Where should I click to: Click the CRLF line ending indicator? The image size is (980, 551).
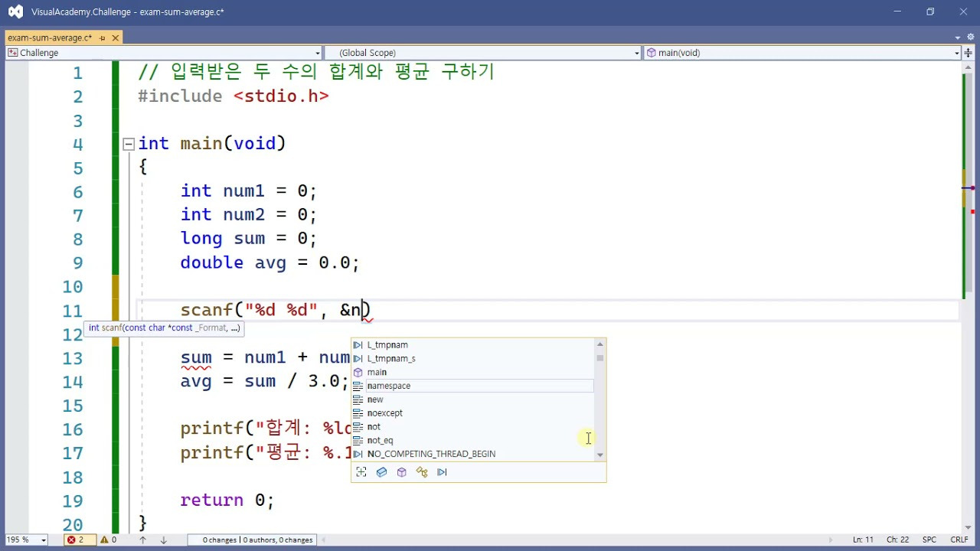[959, 540]
